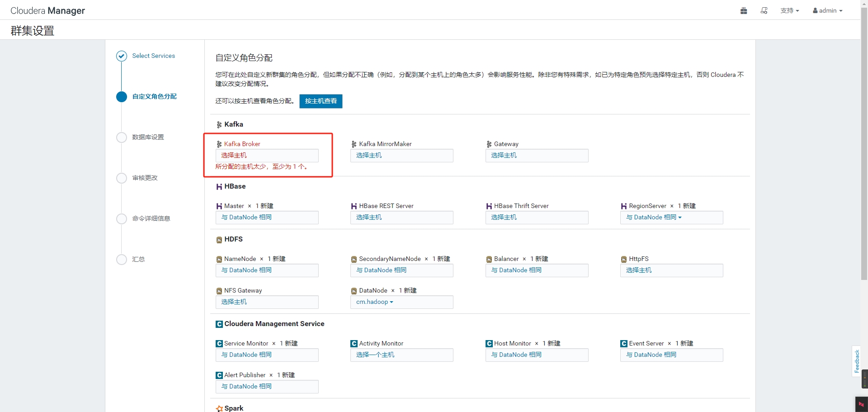Choose host for Kafka Gateway

(537, 156)
